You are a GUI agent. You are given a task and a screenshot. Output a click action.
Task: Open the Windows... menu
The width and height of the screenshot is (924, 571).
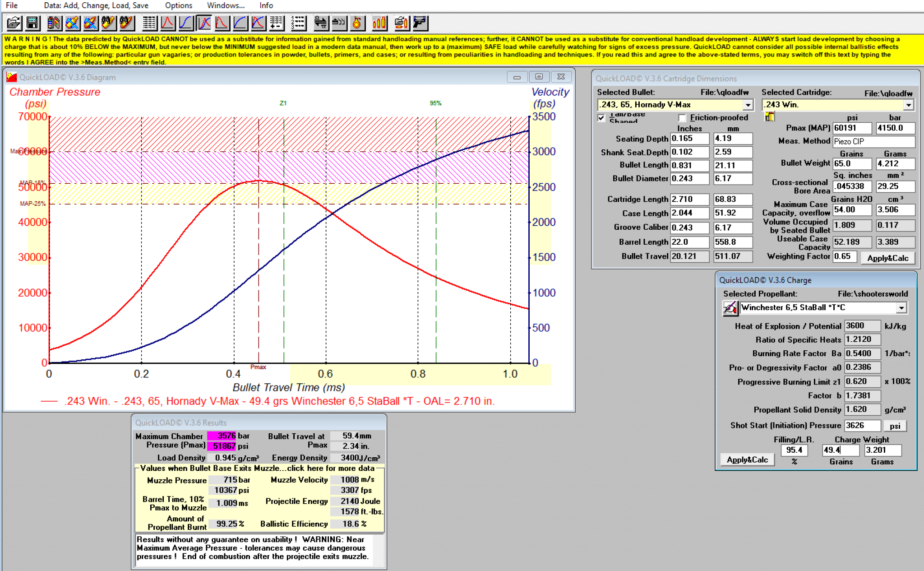[x=226, y=5]
